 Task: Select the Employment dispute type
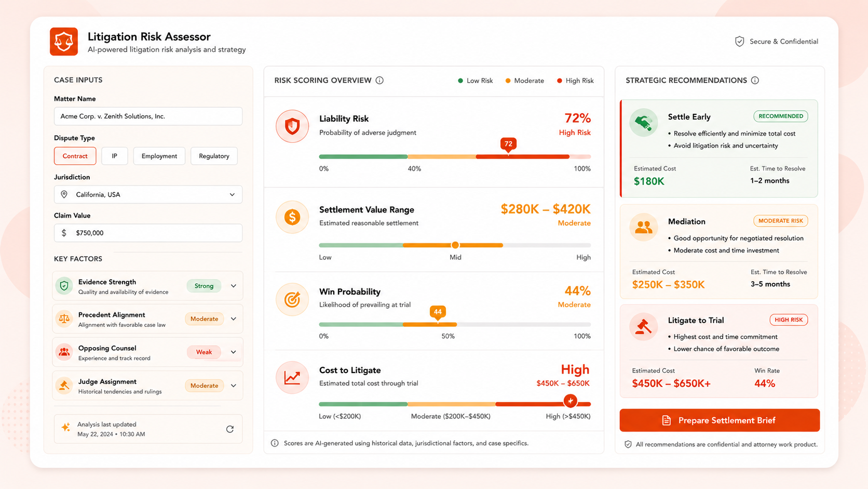159,156
